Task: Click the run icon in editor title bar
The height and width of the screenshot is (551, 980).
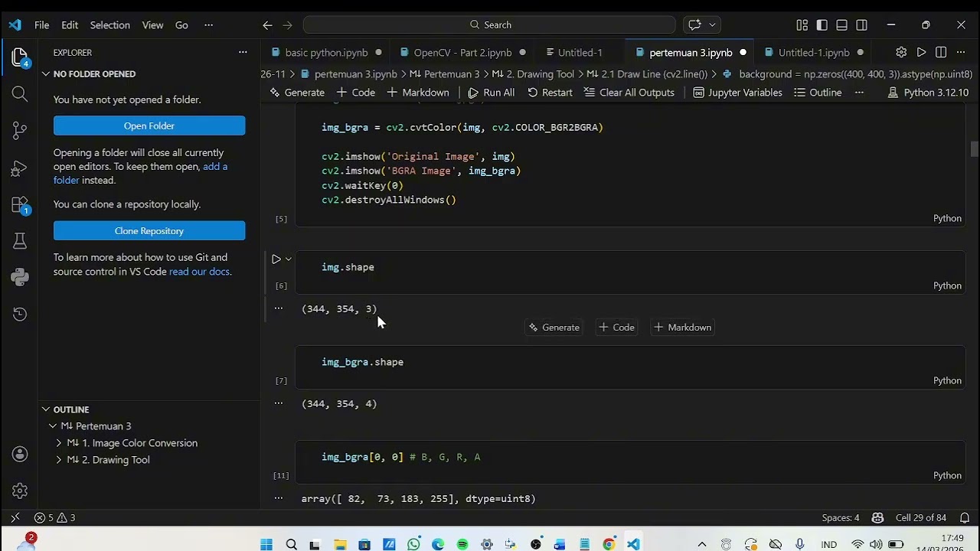Action: point(921,53)
